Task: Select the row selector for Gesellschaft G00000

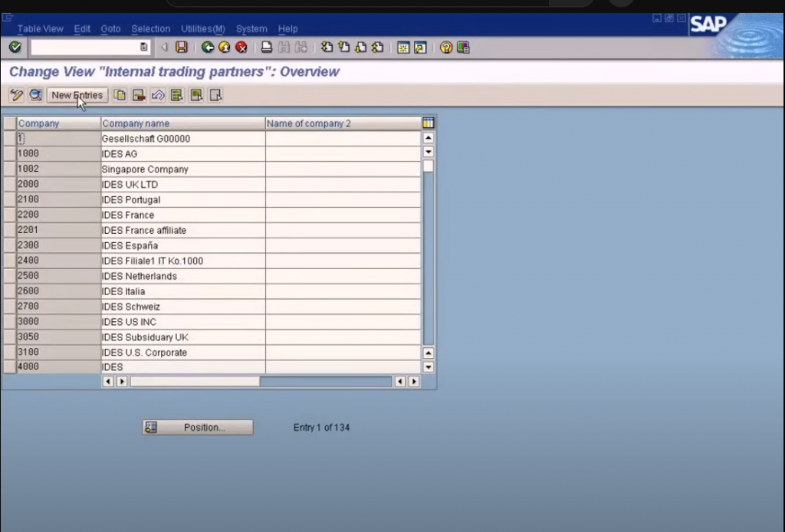Action: tap(9, 139)
